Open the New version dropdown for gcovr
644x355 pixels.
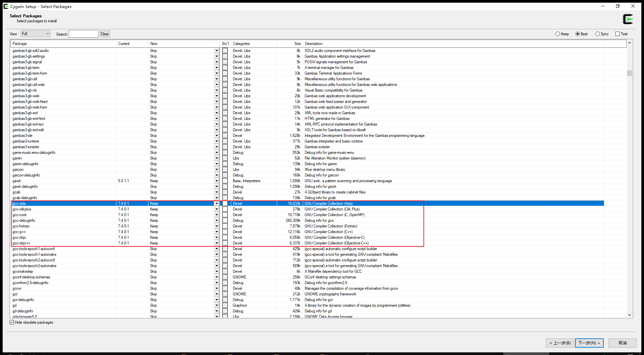point(217,288)
